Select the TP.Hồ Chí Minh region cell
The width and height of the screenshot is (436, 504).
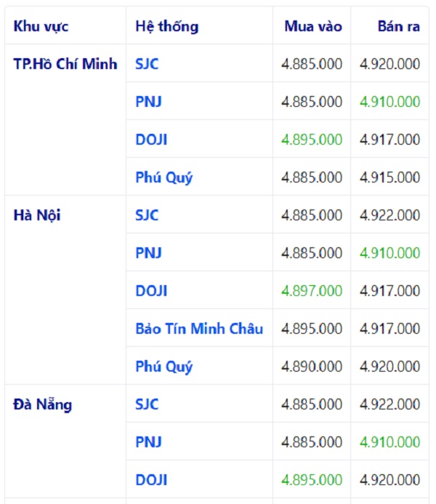65,64
